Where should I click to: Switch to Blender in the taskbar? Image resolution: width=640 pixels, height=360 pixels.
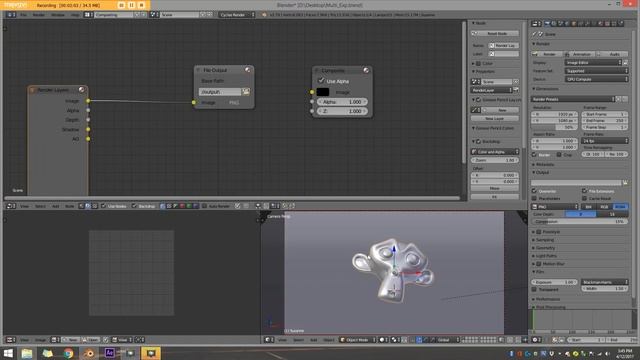pyautogui.click(x=89, y=353)
